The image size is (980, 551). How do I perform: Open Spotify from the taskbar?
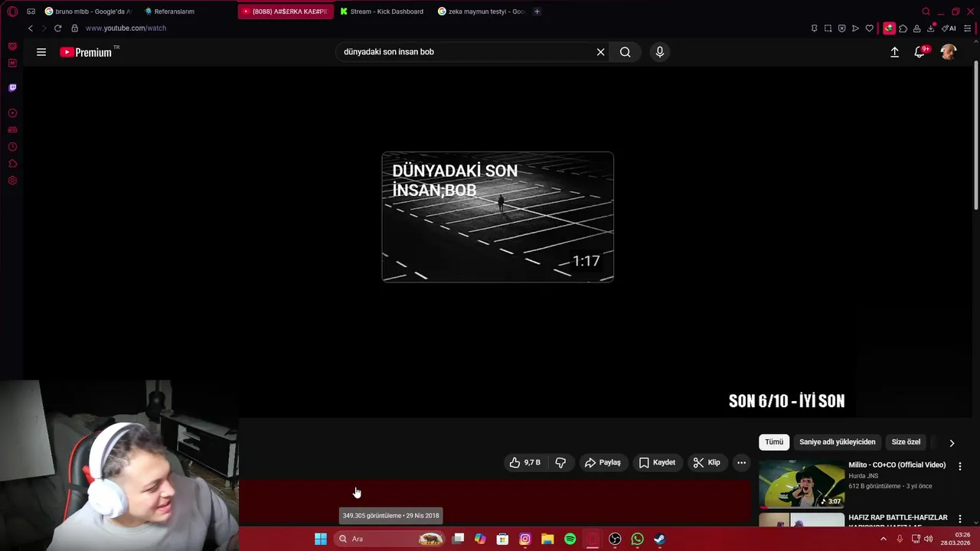click(x=570, y=540)
